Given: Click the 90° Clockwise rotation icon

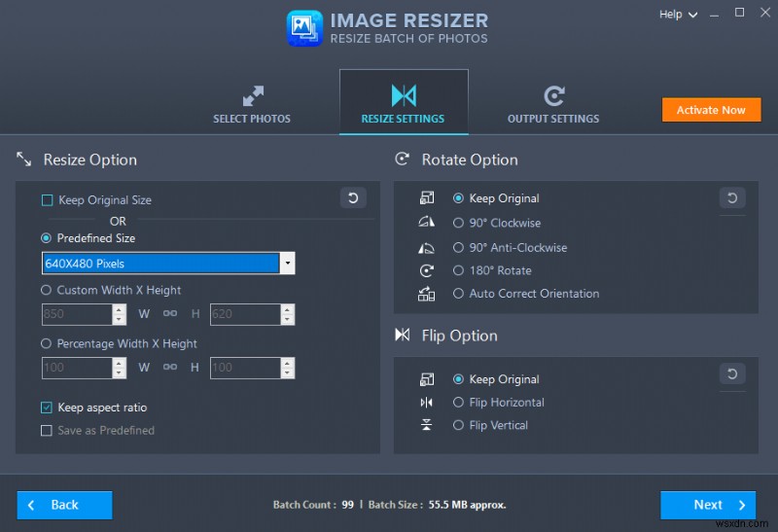Looking at the screenshot, I should point(427,222).
